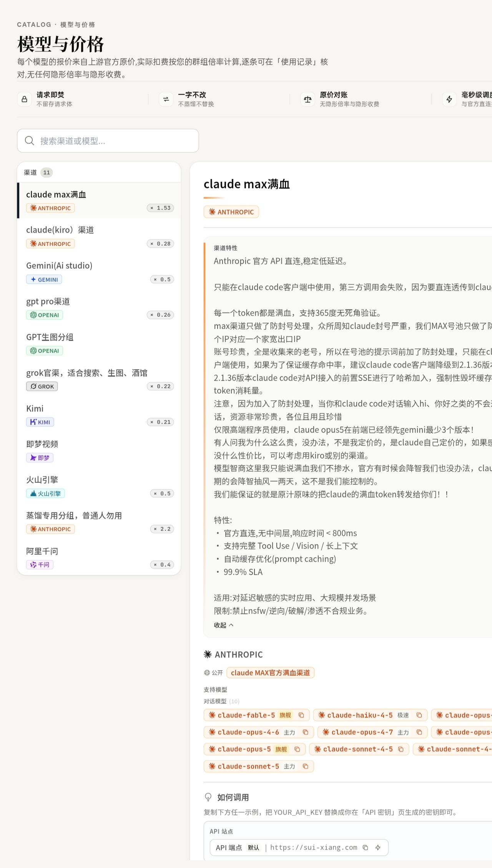Image resolution: width=492 pixels, height=868 pixels.
Task: Copy the claude-sonnet-4-5 model name
Action: click(x=401, y=749)
